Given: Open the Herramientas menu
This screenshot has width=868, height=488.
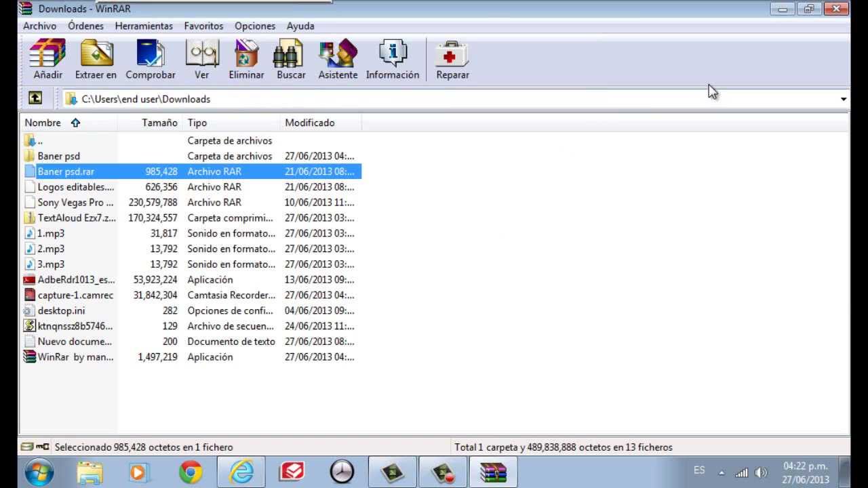Looking at the screenshot, I should pos(144,26).
